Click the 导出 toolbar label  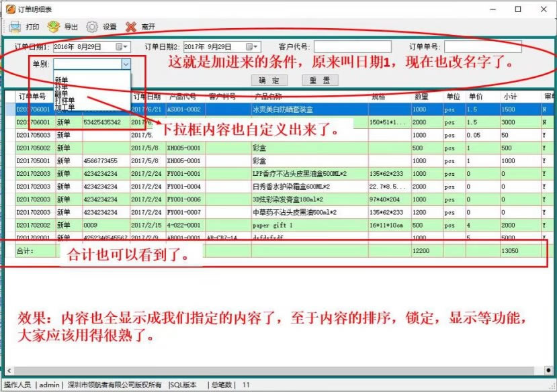tap(71, 27)
